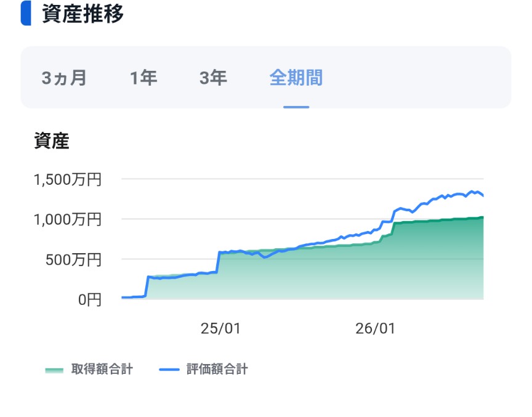Toggle the 評価額合計 legend entry
The height and width of the screenshot is (417, 532).
204,369
